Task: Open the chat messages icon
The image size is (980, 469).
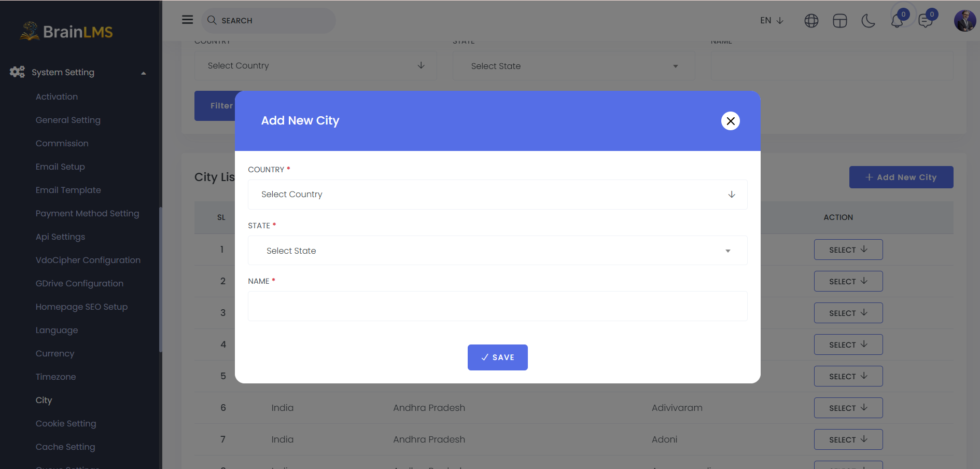Action: 926,21
